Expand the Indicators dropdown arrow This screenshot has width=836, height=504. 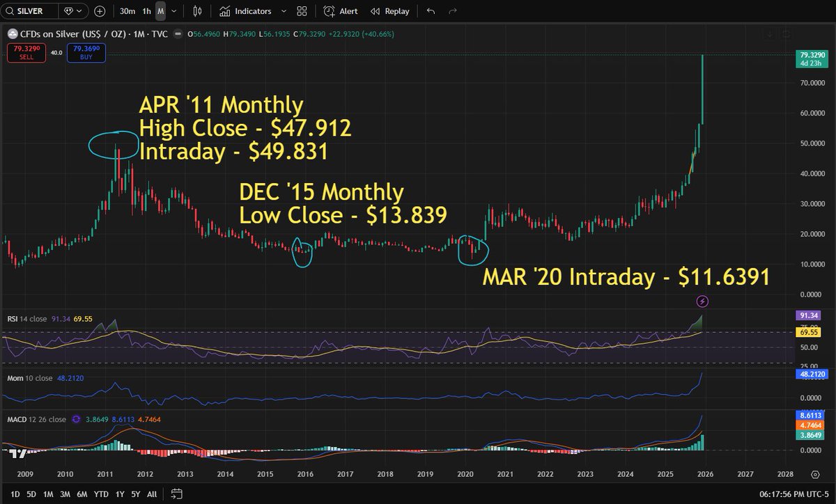click(x=283, y=11)
